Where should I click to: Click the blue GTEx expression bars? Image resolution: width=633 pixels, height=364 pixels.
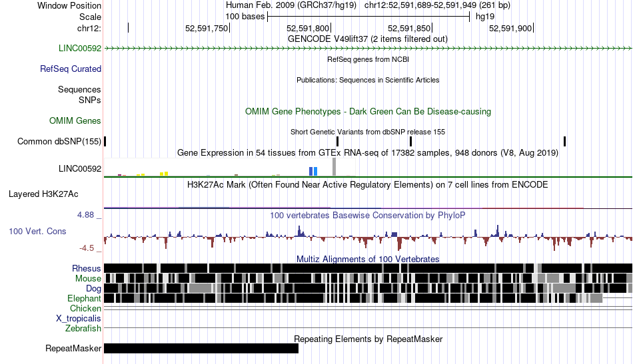pyautogui.click(x=313, y=171)
